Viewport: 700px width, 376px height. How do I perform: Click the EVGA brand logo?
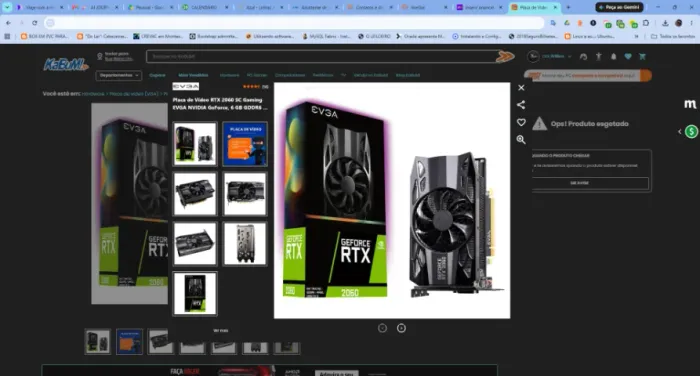pos(186,87)
